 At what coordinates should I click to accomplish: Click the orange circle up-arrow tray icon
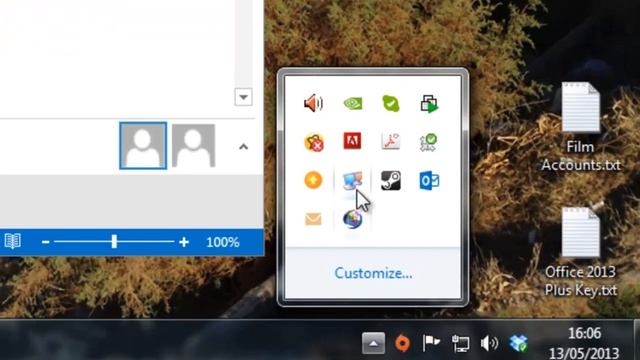[313, 180]
